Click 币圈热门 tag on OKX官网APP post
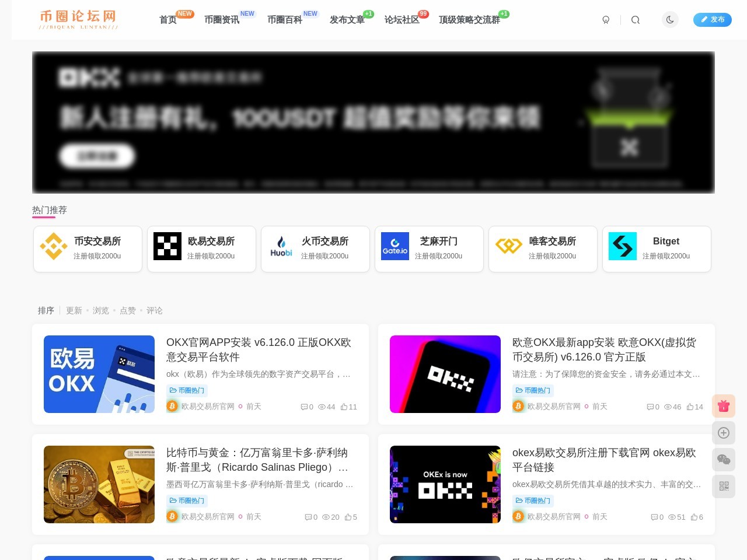The image size is (747, 560). point(187,391)
